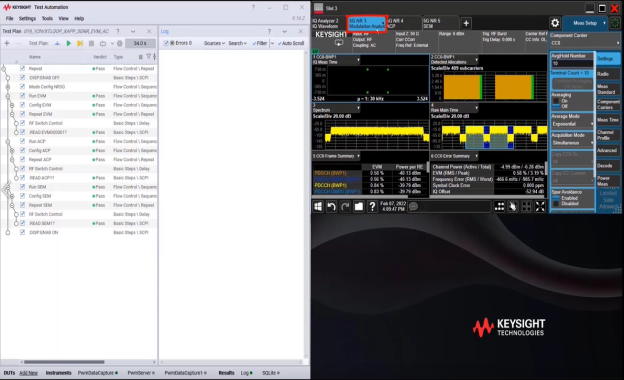The height and width of the screenshot is (380, 624).
Task: Toggle the Spur Avoidance Enabled/Disabled switch
Action: (556, 201)
